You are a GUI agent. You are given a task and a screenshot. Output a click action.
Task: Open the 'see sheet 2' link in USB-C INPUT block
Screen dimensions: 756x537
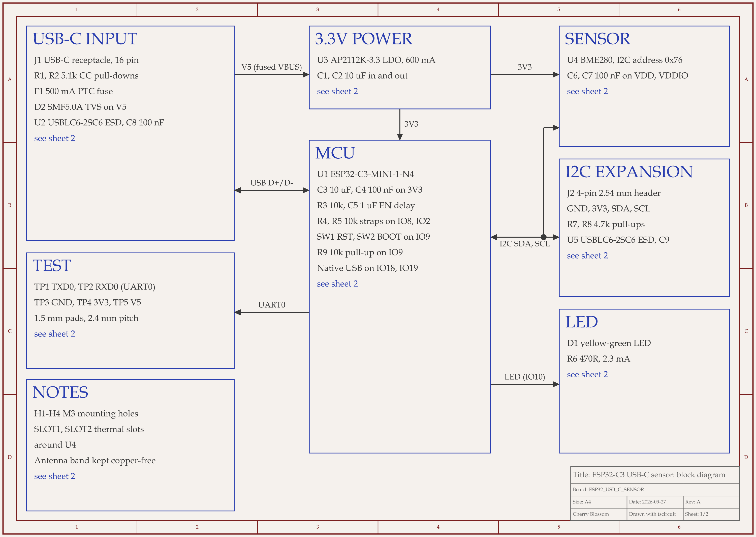click(54, 138)
